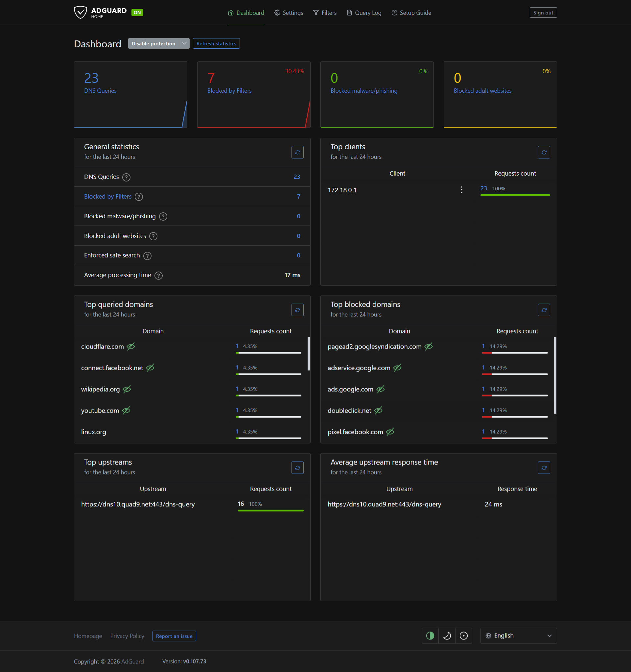Navigate to the Query Log page
Image resolution: width=631 pixels, height=672 pixels.
(364, 12)
